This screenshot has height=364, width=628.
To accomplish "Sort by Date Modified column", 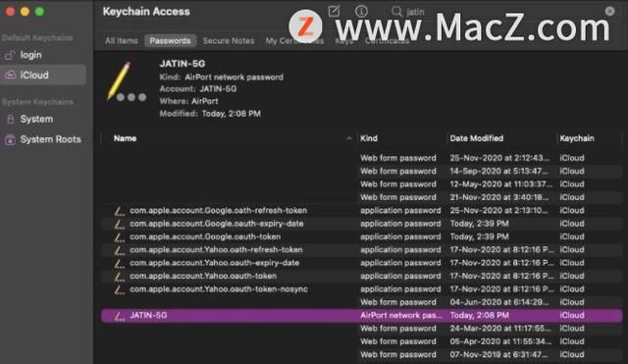I will (476, 138).
